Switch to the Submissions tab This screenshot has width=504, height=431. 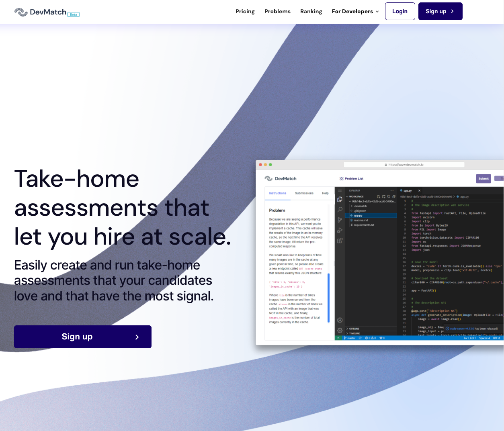[x=304, y=193]
